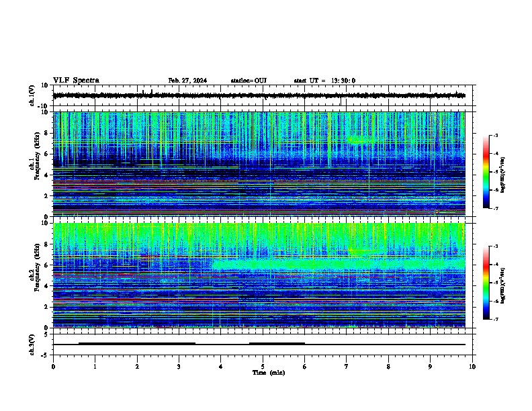Click the date 'Feb. 27, 2024'
The image size is (532, 411).
point(187,81)
